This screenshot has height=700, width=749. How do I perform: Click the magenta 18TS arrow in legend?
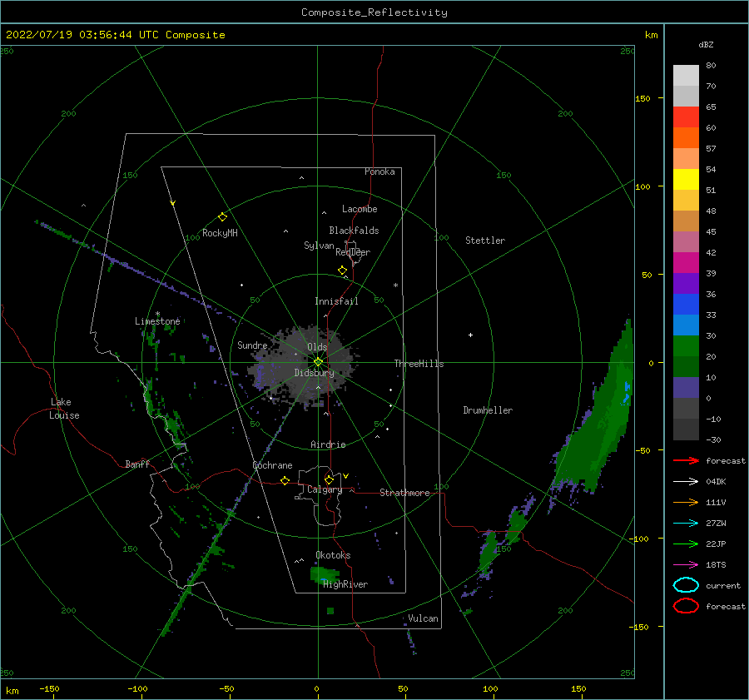686,565
